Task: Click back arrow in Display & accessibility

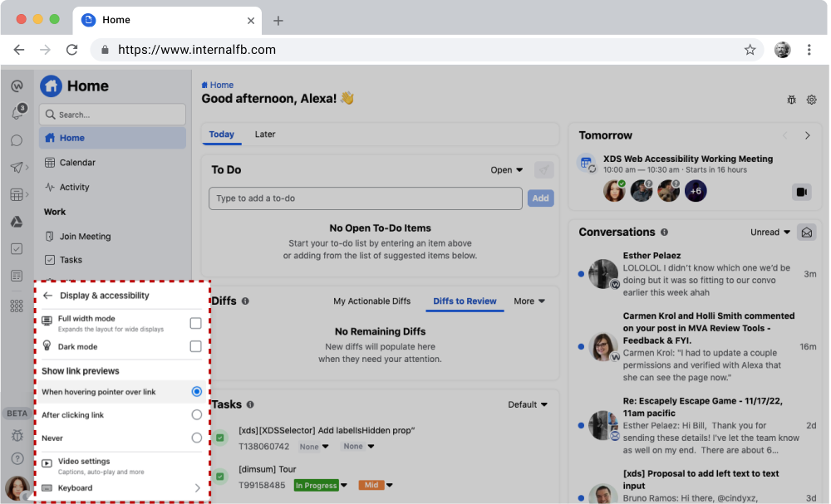Action: click(x=48, y=296)
